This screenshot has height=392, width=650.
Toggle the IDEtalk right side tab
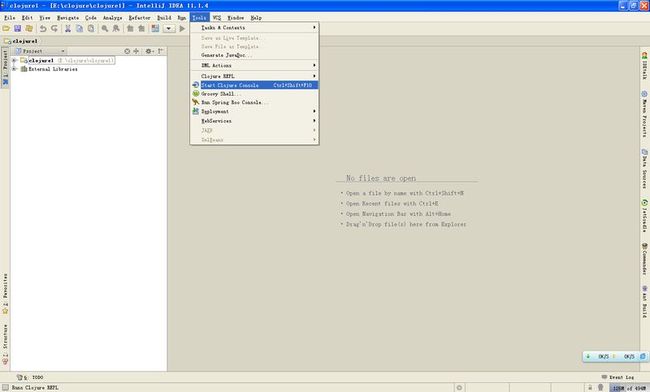[644, 66]
